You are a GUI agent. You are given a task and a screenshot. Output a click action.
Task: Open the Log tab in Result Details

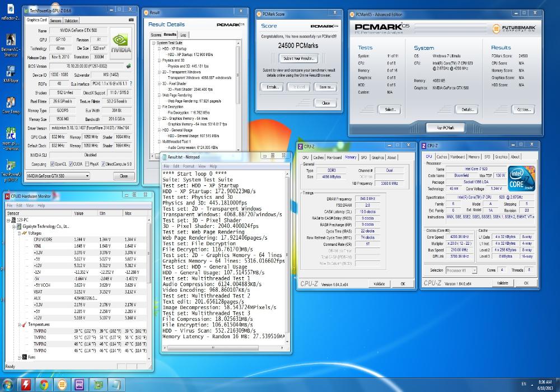[x=183, y=35]
